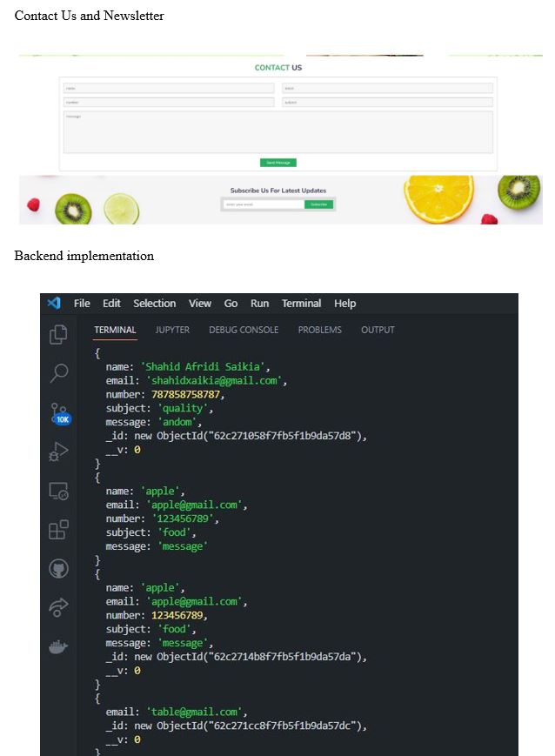Click the 'Contact Us and Newsletter' heading
This screenshot has height=756, width=555.
coord(90,16)
